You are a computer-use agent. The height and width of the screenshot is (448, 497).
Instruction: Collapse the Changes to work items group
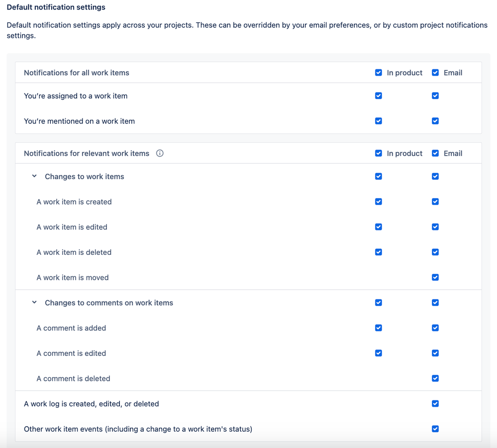coord(34,176)
